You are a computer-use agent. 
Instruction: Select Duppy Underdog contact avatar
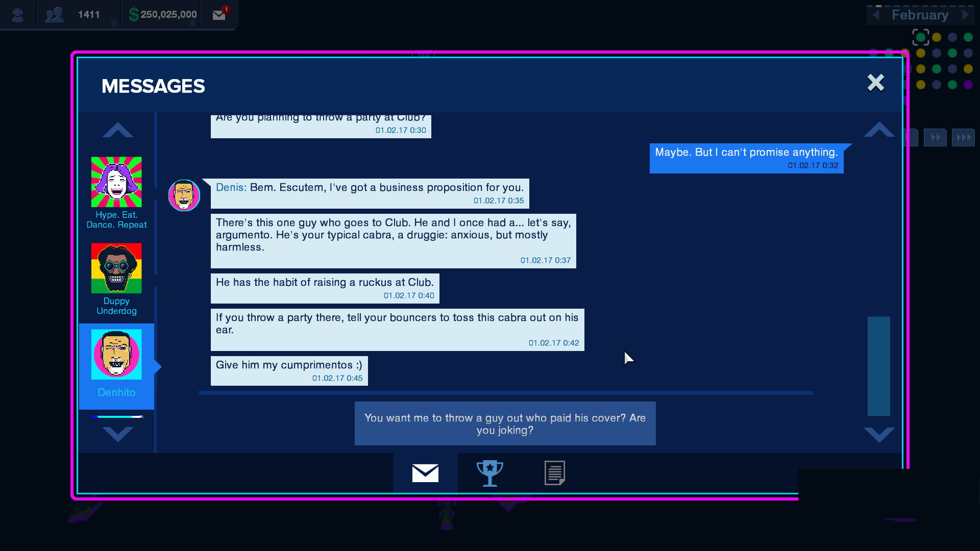(116, 268)
